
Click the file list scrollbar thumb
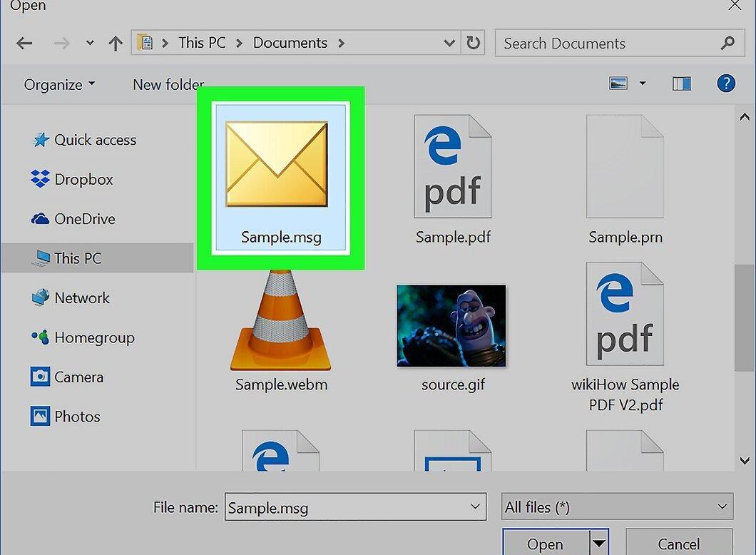(x=745, y=317)
